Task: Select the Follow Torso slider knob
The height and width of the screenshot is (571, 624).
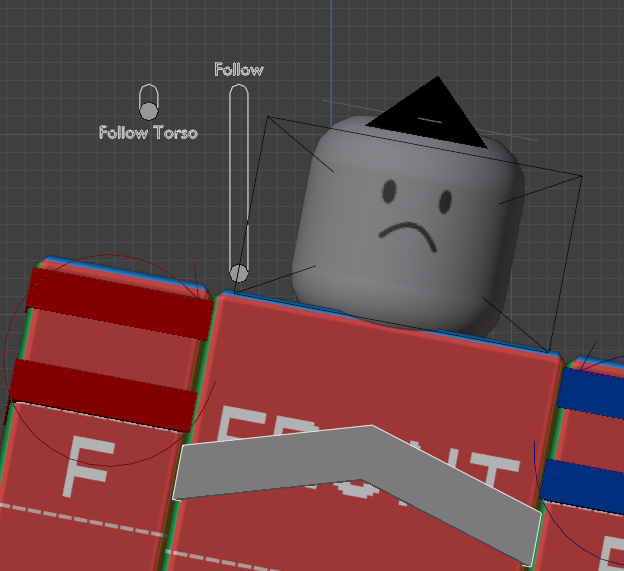Action: 149,111
